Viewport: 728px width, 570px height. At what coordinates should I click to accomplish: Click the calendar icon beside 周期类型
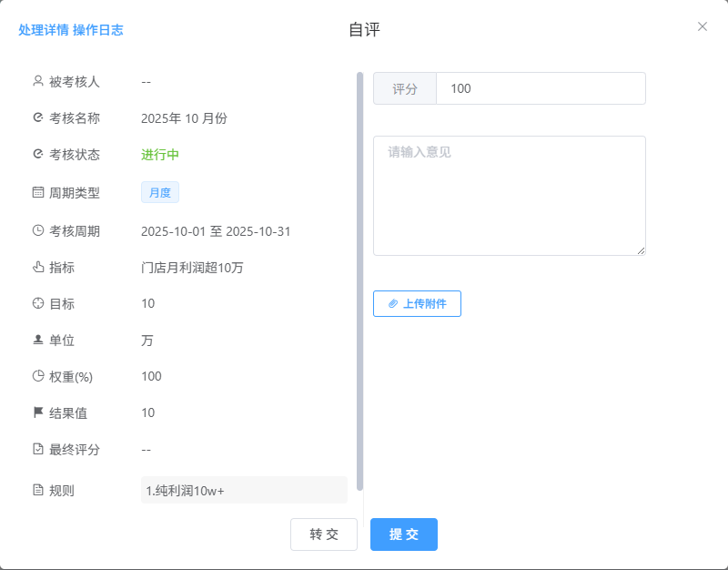[38, 192]
